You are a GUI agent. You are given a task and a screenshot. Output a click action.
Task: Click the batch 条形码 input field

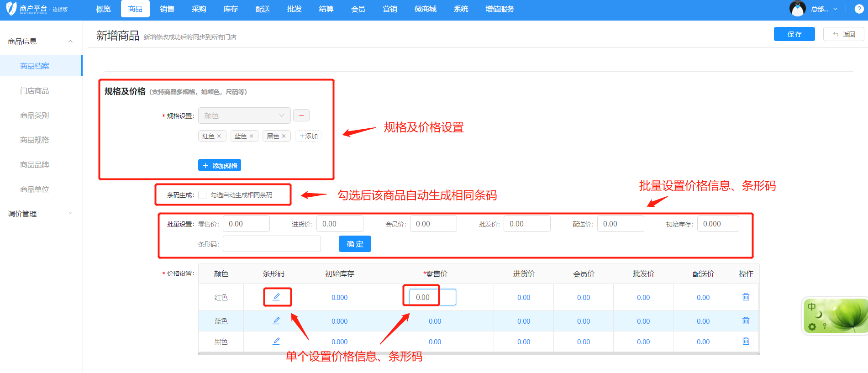272,244
